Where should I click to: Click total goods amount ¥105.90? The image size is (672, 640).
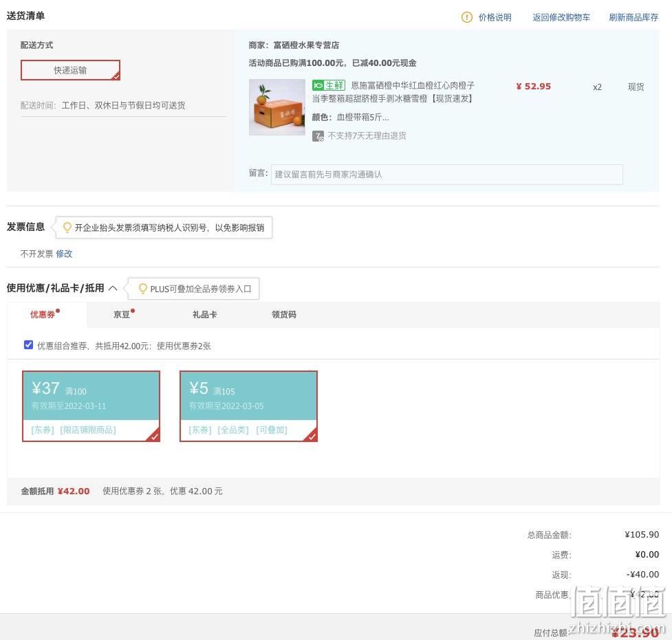click(x=642, y=535)
